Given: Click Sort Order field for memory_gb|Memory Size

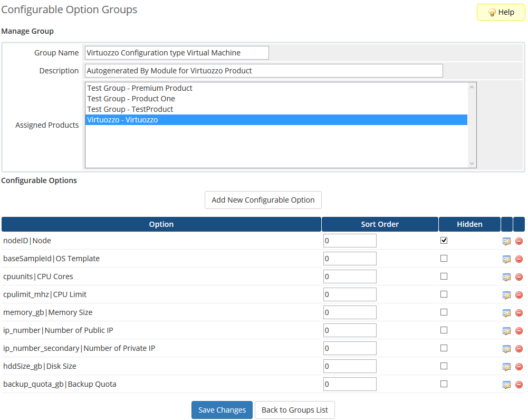Looking at the screenshot, I should tap(350, 312).
